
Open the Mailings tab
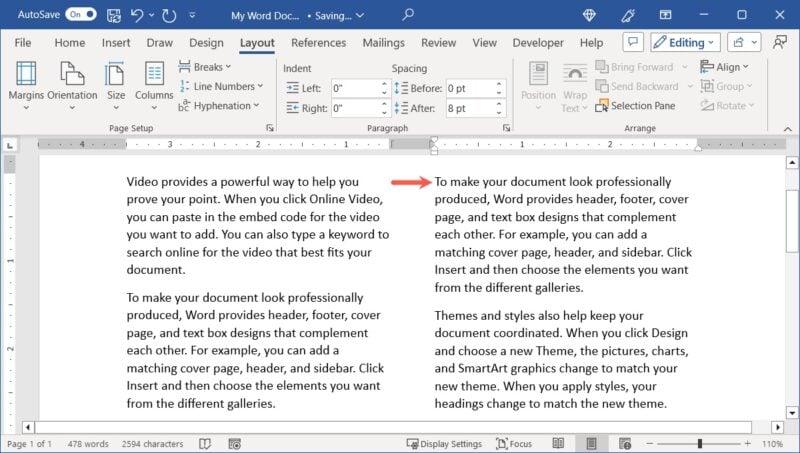[384, 43]
